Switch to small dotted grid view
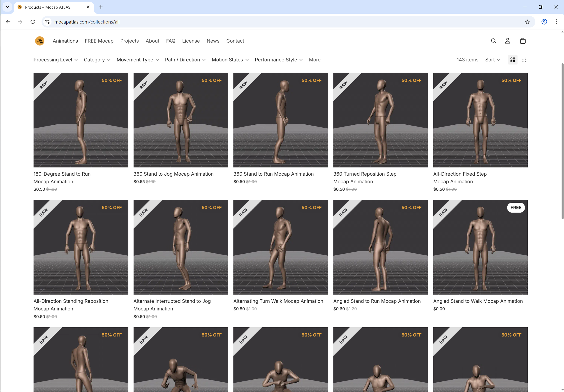This screenshot has width=564, height=392. click(x=524, y=60)
